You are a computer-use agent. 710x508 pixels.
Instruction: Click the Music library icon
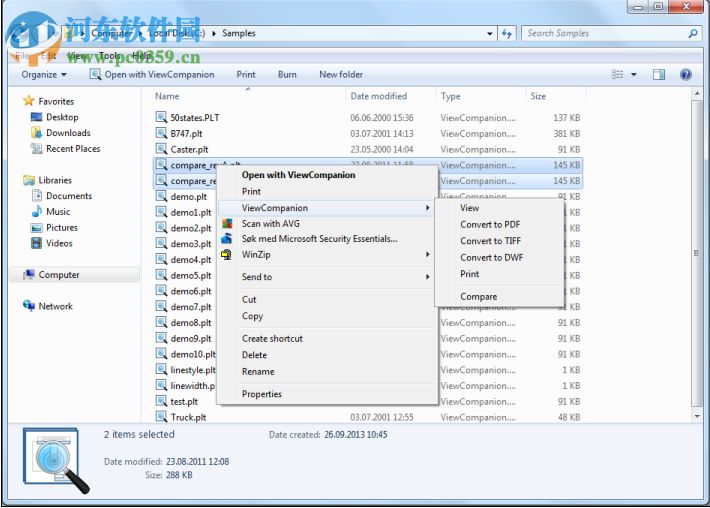tap(37, 211)
